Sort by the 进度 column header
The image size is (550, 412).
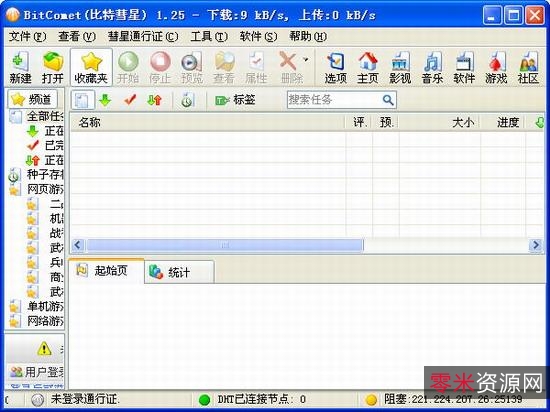click(503, 122)
